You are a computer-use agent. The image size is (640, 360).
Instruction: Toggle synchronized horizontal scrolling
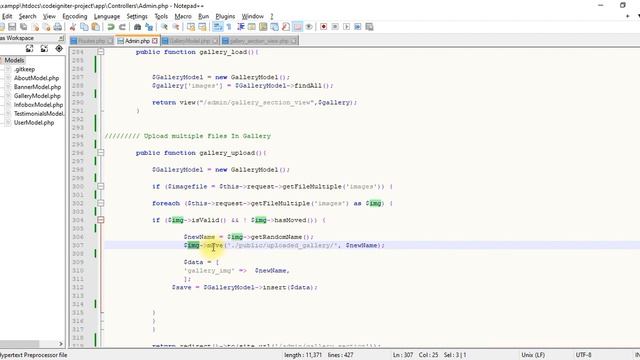click(x=202, y=27)
